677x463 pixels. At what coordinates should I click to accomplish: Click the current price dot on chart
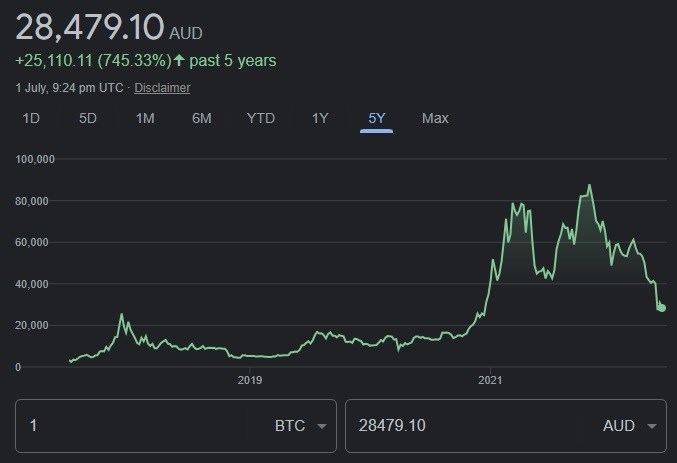(x=661, y=308)
